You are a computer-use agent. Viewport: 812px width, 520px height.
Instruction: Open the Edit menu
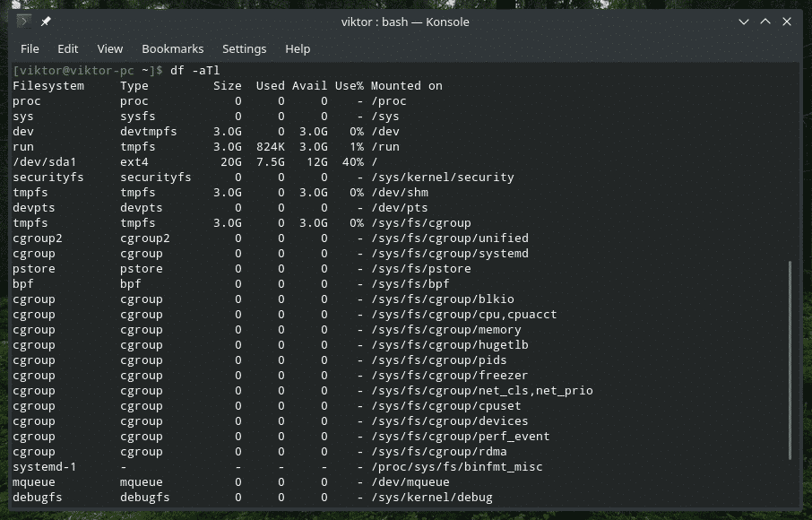coord(68,48)
